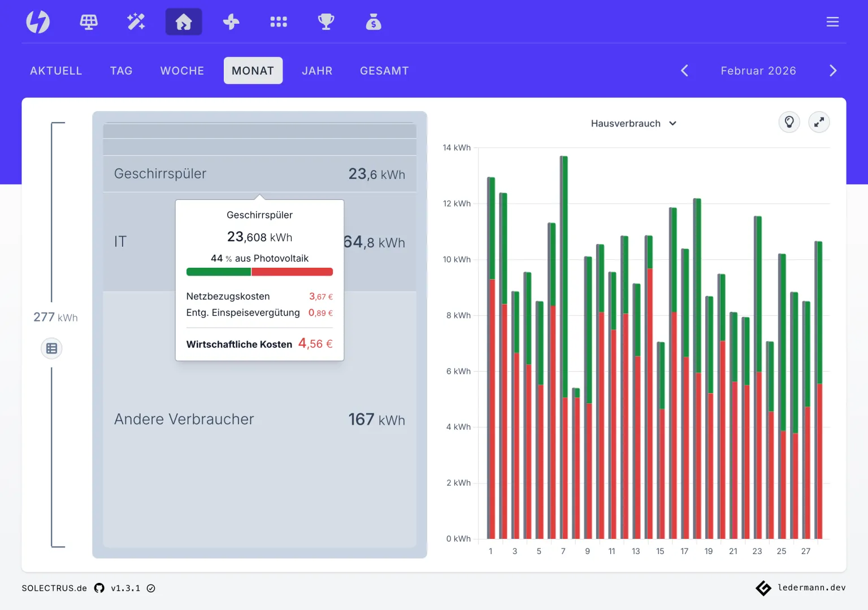Toggle the table view icon under 277 kWh
The width and height of the screenshot is (868, 610).
click(51, 348)
